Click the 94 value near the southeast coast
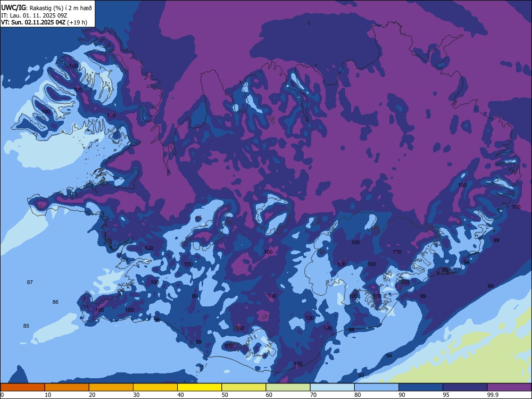Viewport: 532px width, 399px height. pos(389,355)
